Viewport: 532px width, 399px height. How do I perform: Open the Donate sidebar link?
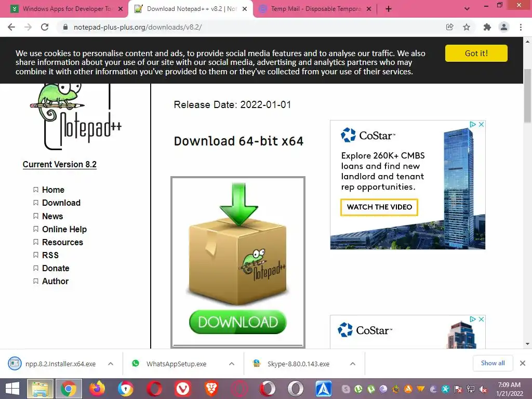(x=56, y=269)
